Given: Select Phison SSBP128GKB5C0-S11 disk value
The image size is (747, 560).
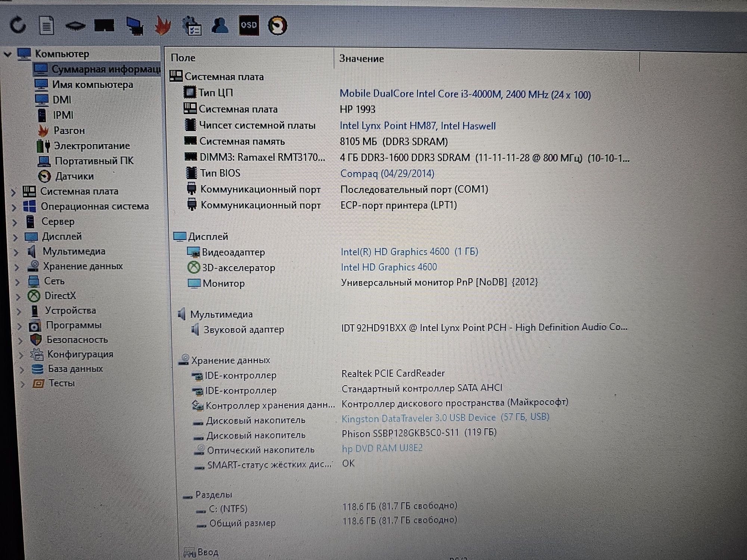Looking at the screenshot, I should 419,433.
